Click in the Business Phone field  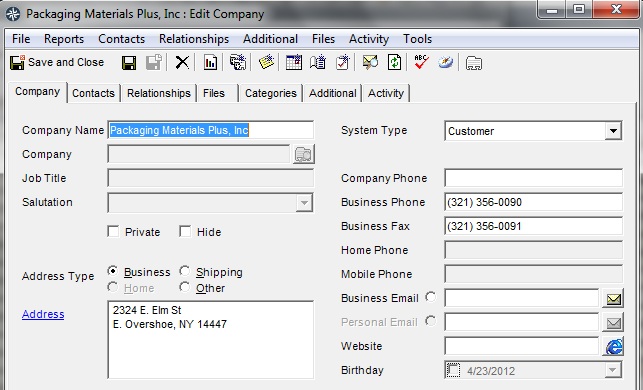pyautogui.click(x=534, y=203)
